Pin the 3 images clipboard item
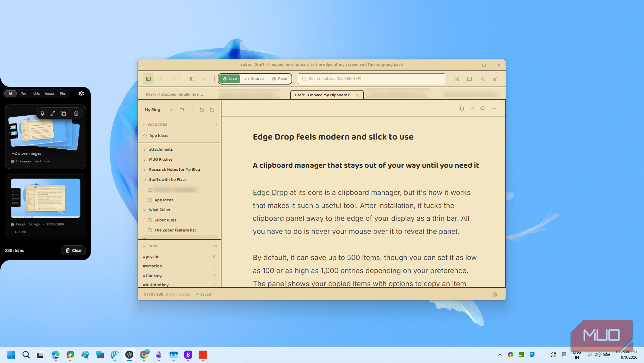This screenshot has width=644, height=363. 43,113
